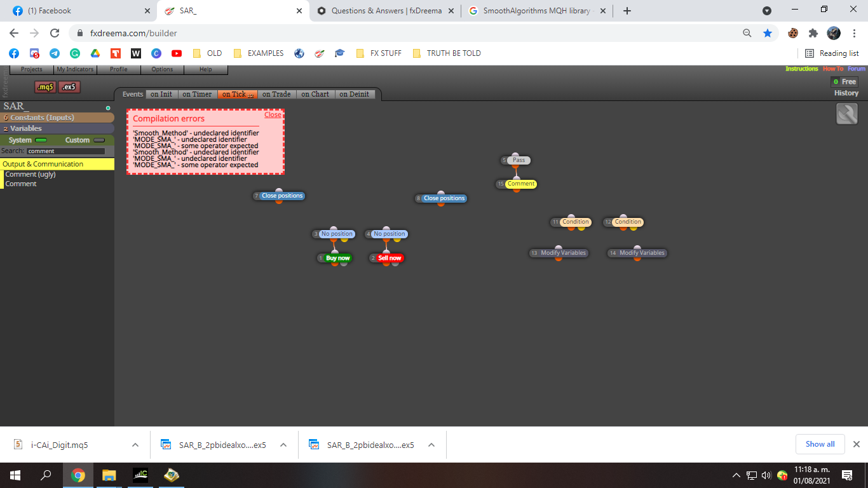Reload the fxdreema page
Viewport: 868px width, 488px height.
[x=55, y=33]
